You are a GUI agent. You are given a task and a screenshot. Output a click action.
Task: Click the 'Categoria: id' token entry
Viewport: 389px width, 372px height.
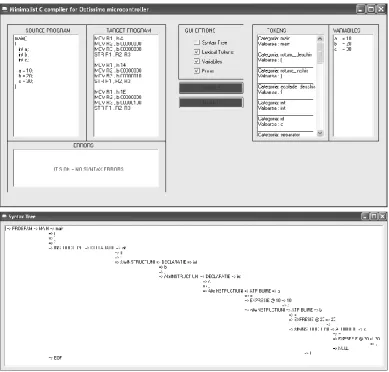(271, 119)
